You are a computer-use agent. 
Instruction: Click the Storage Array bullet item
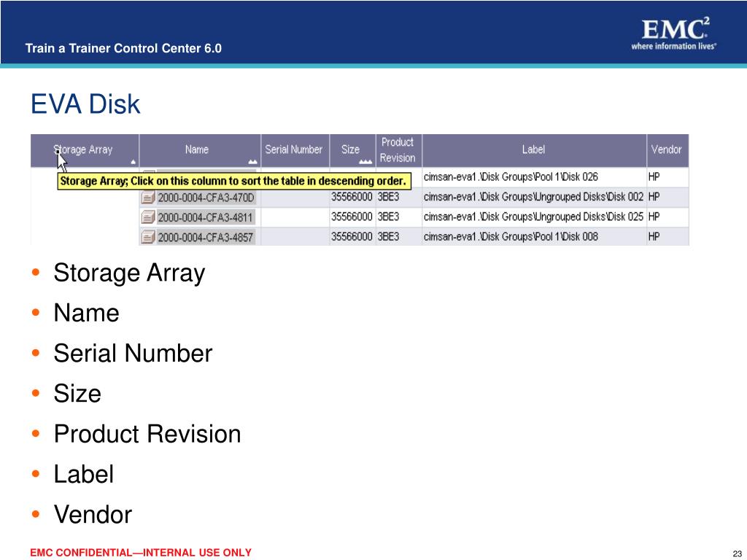(x=129, y=273)
